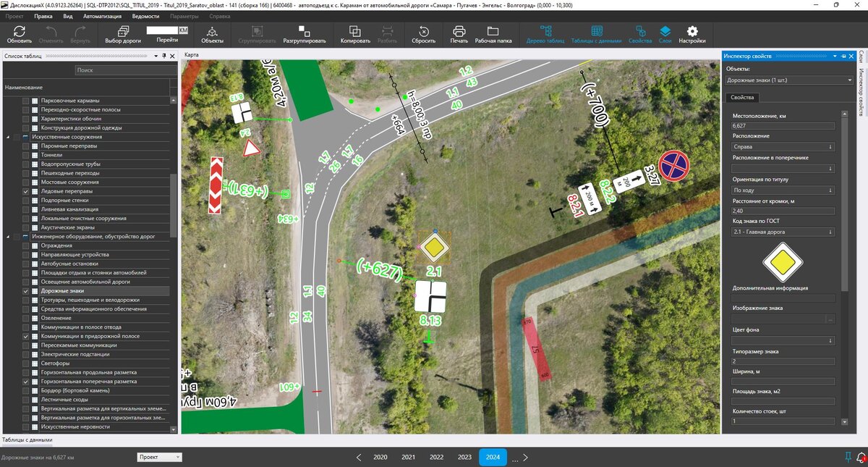Click the Печать printer icon
Viewport: 868px width, 467px height.
point(459,31)
